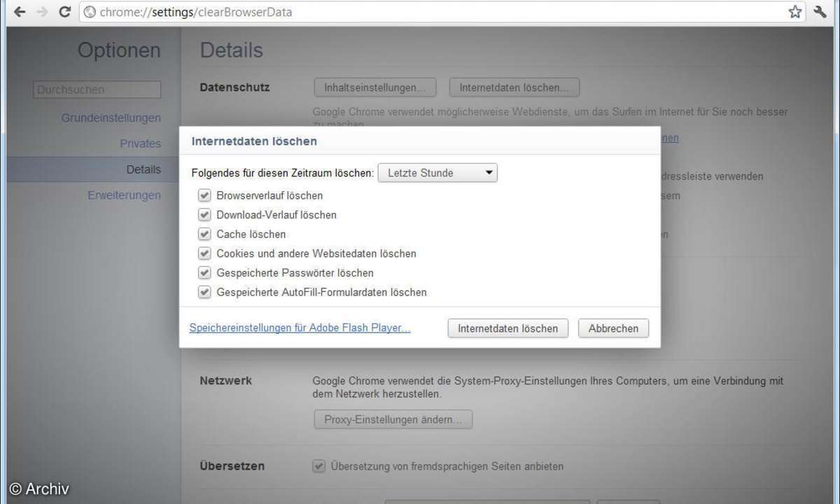
Task: Open the Letzte Stunde time range dropdown
Action: (437, 173)
